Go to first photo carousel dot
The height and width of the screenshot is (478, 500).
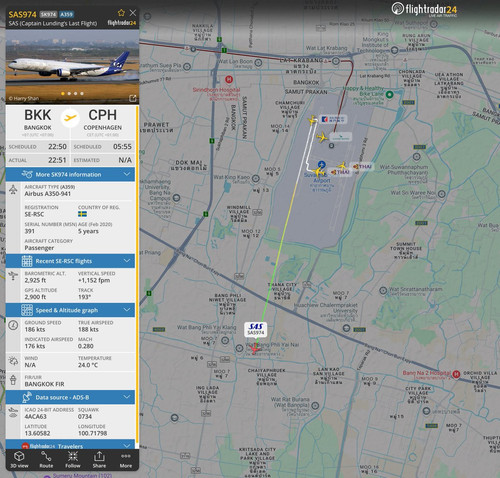pos(63,94)
